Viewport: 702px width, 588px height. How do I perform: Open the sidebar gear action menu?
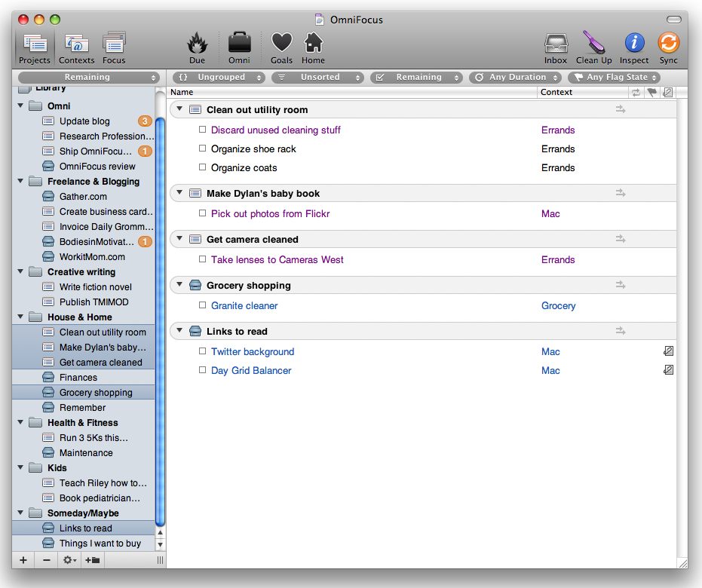click(x=69, y=560)
